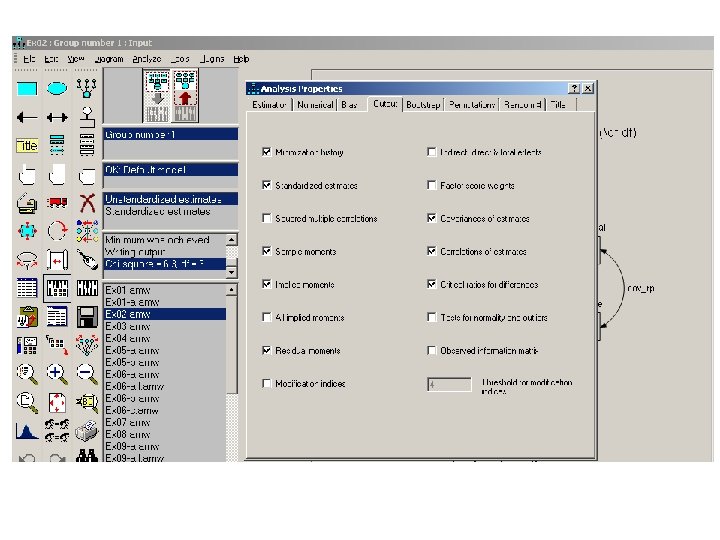Image resolution: width=720 pixels, height=540 pixels.
Task: Select the rotate indicators tool
Action: click(x=57, y=231)
